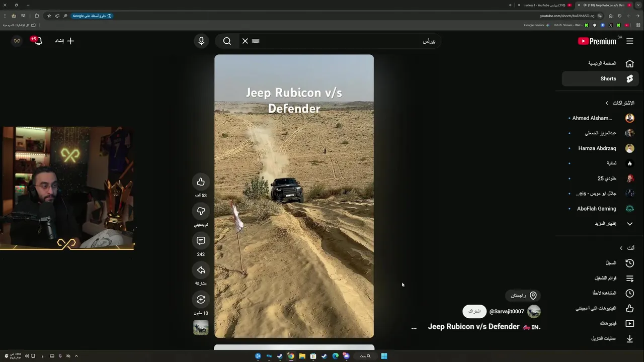Click the address bar youtube.com/shorts URL
This screenshot has width=644, height=362.
click(567, 16)
